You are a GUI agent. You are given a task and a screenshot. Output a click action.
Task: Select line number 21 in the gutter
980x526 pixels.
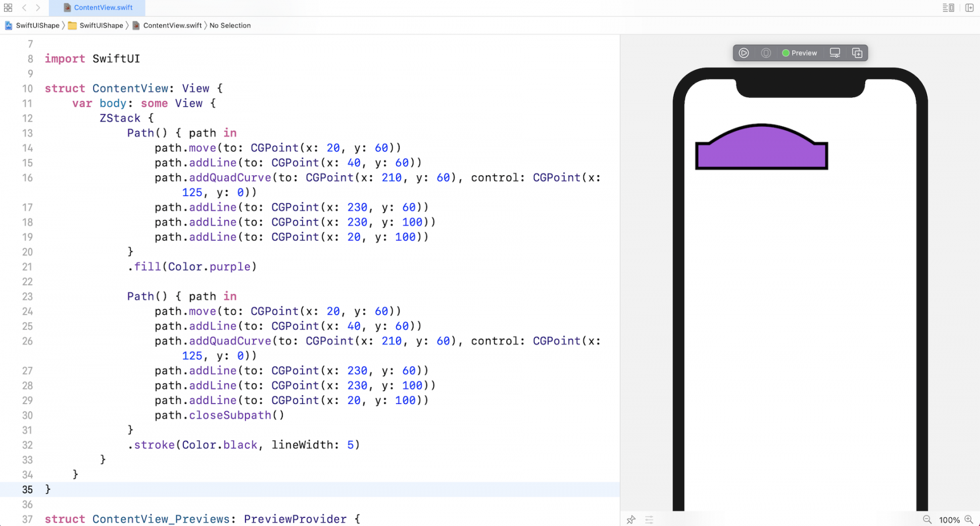27,267
